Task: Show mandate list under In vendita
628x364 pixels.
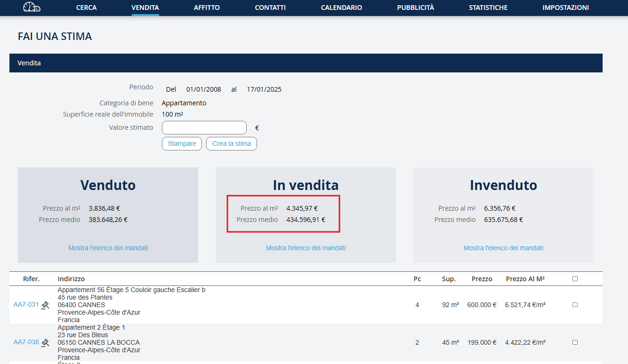Action: (306, 248)
